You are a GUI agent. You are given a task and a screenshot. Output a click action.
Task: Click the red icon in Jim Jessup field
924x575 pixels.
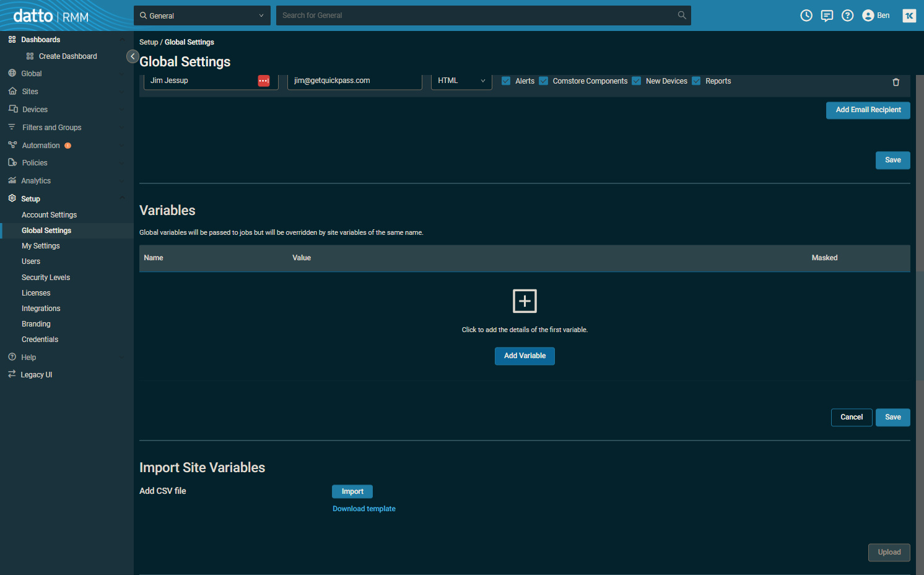pyautogui.click(x=264, y=81)
